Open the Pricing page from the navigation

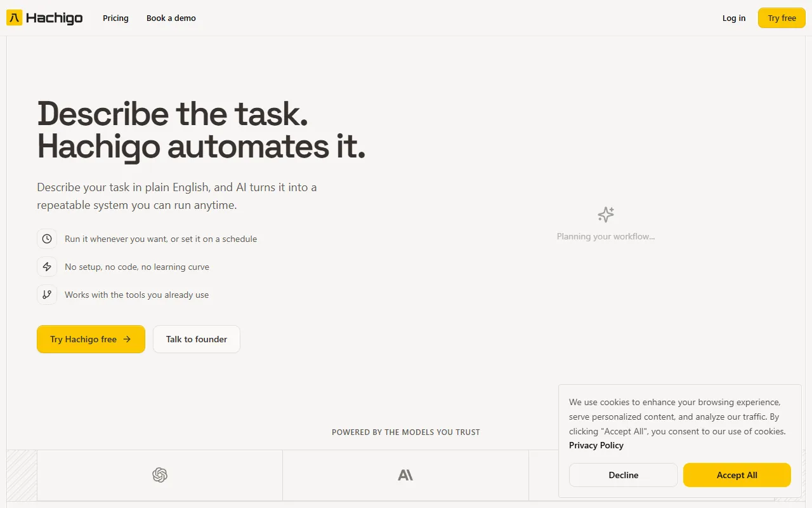[x=115, y=18]
